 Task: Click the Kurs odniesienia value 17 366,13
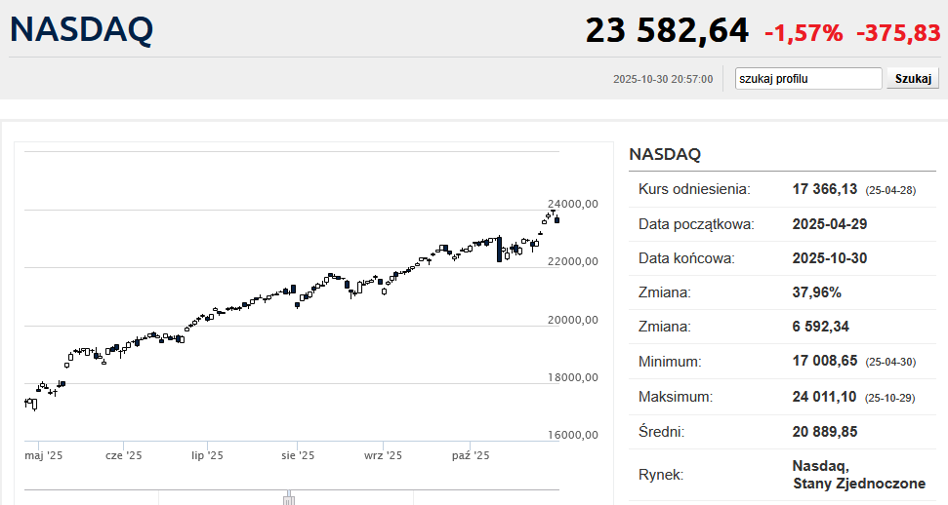coord(825,189)
